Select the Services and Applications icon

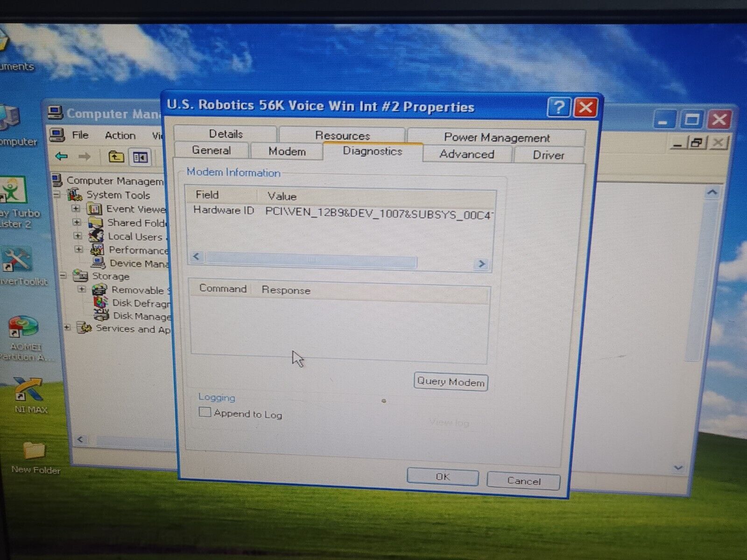[85, 328]
